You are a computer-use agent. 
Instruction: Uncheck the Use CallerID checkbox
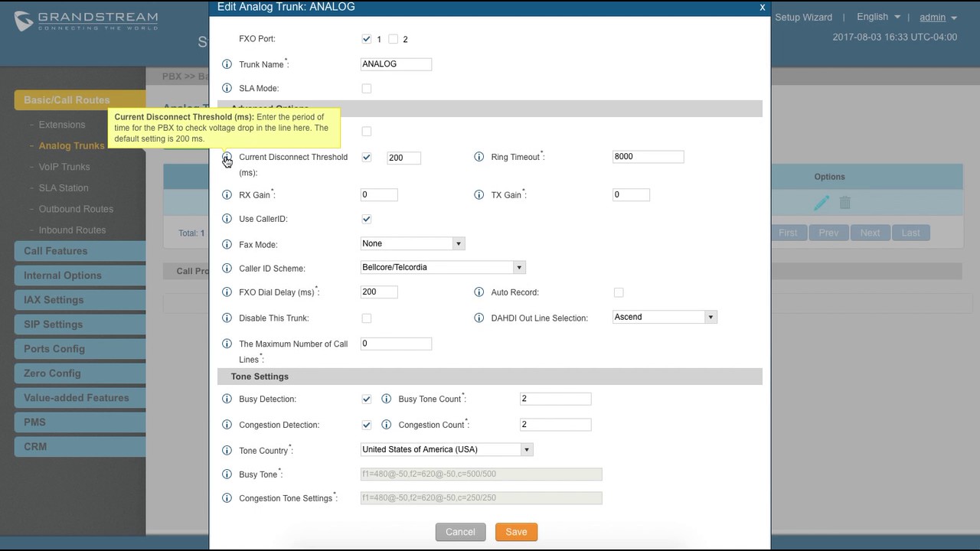(x=367, y=219)
